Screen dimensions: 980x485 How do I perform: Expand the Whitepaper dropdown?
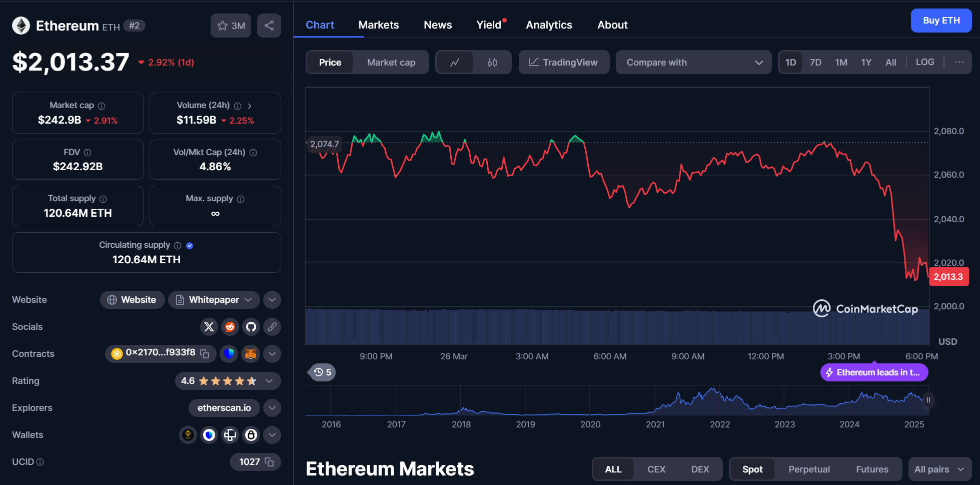(249, 299)
